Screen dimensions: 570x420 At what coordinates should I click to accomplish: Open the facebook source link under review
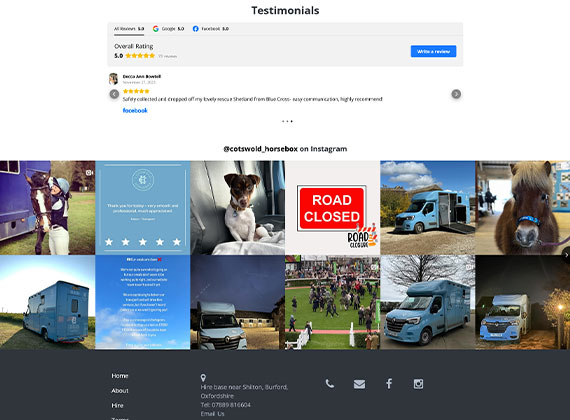point(135,111)
